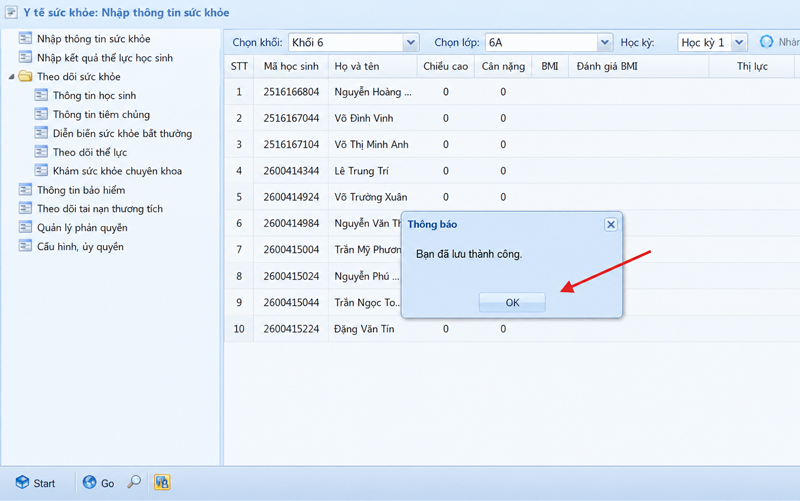The height and width of the screenshot is (501, 800).
Task: Select student code 2516166804
Action: pyautogui.click(x=291, y=92)
